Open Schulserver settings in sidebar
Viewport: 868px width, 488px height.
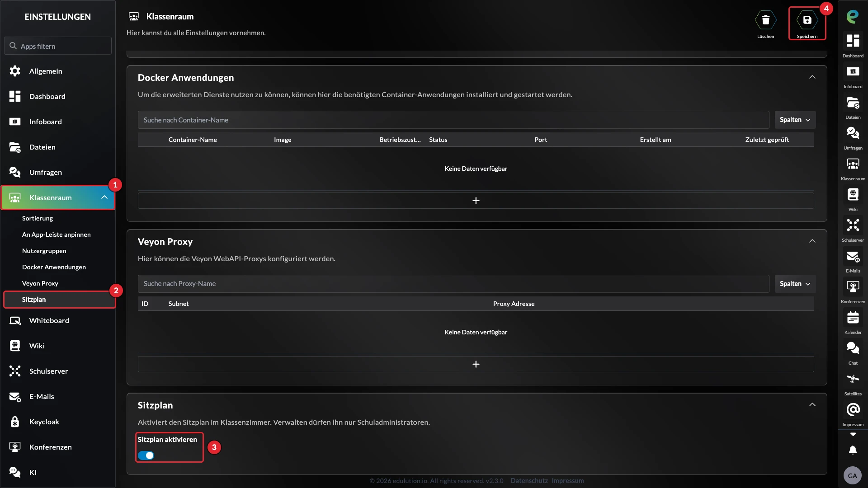click(58, 371)
